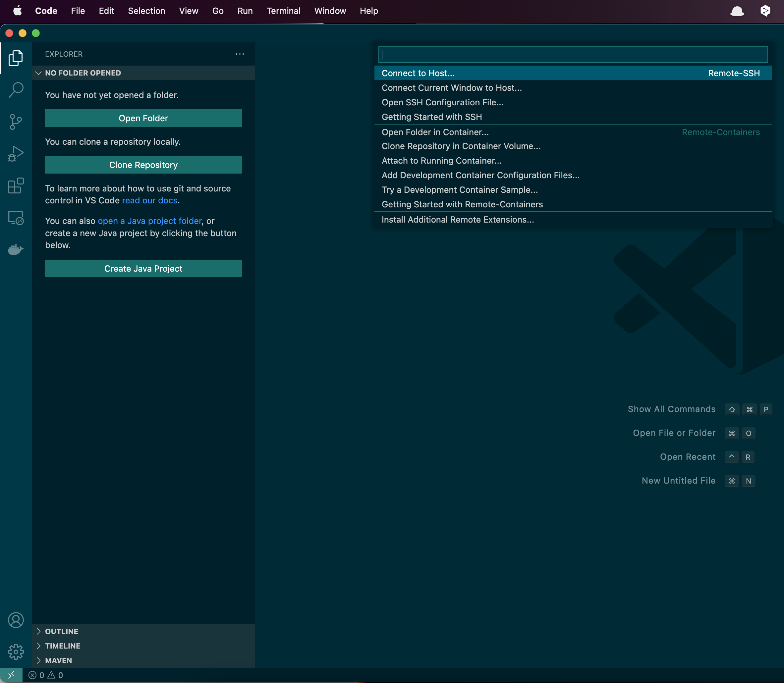
Task: Select the Run and Debug icon
Action: (x=16, y=154)
